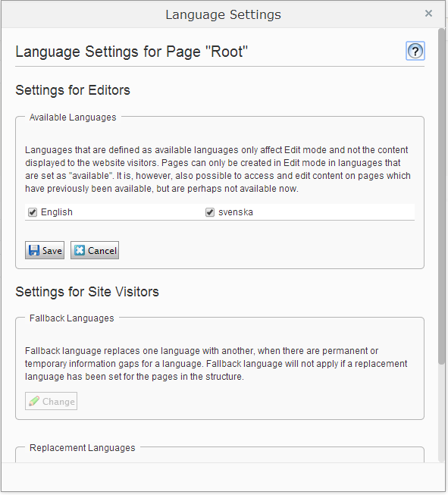
Task: Save the available languages settings
Action: (45, 250)
